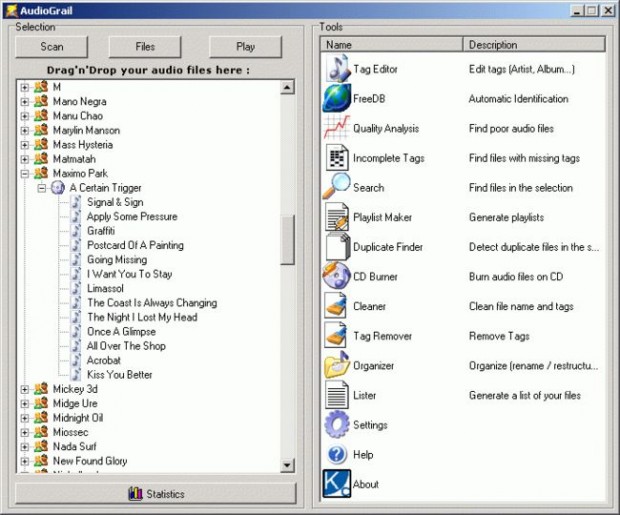This screenshot has width=620, height=515.
Task: Click the Graffiti track note icon
Action: click(76, 231)
